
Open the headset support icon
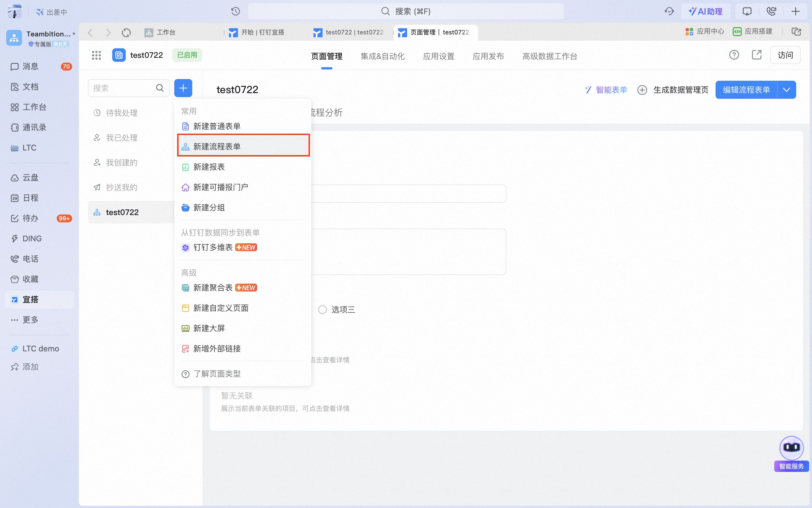(669, 11)
